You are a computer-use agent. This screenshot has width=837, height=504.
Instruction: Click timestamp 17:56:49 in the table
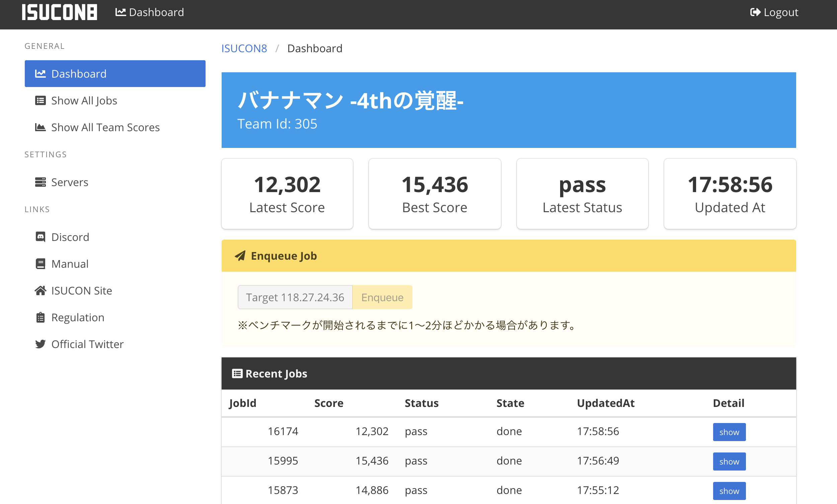pyautogui.click(x=598, y=461)
